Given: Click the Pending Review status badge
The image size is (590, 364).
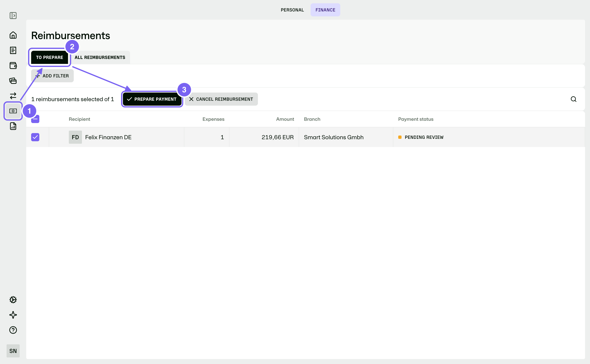Looking at the screenshot, I should pyautogui.click(x=421, y=137).
